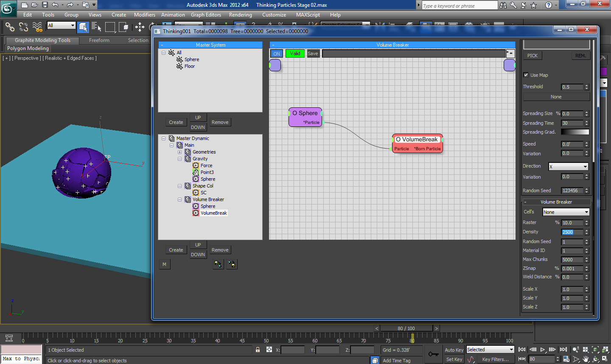Click the save-to-file icon in Thinking001
The width and height of the screenshot is (611, 364).
[232, 264]
